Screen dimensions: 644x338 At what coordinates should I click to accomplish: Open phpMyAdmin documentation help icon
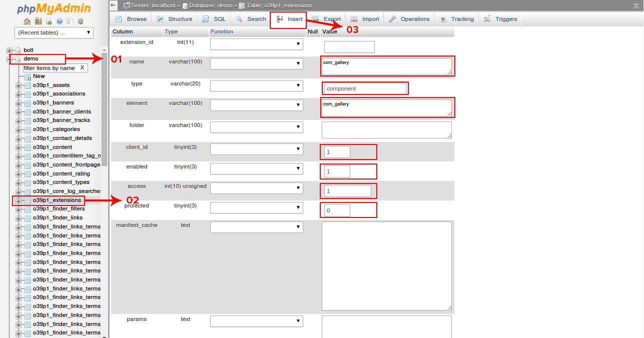[x=60, y=21]
